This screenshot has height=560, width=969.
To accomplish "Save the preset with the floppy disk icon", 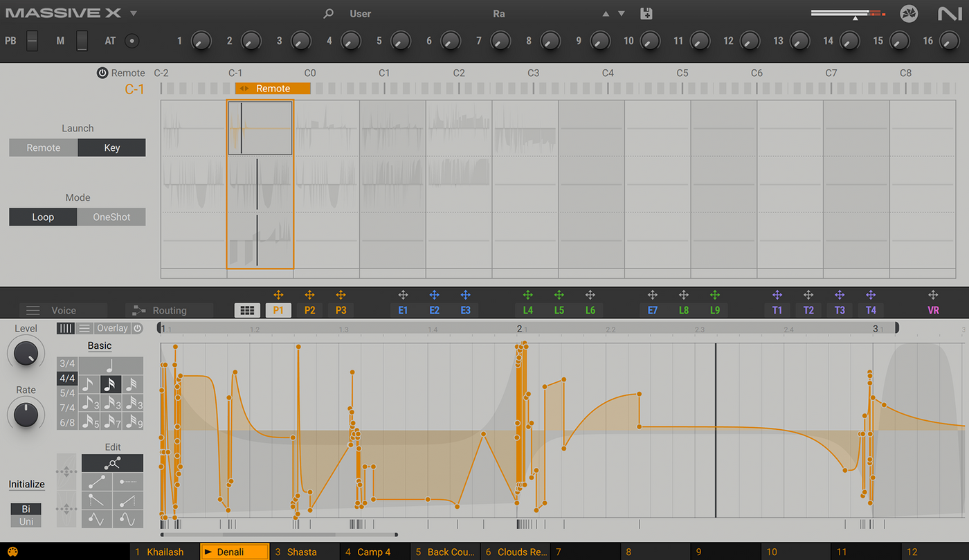I will [x=646, y=14].
